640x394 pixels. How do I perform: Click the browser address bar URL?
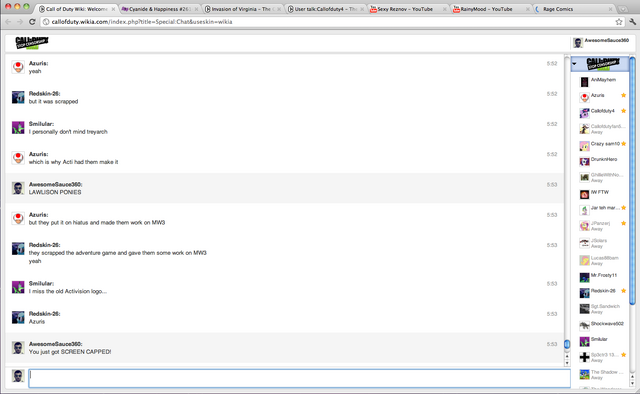click(x=142, y=22)
